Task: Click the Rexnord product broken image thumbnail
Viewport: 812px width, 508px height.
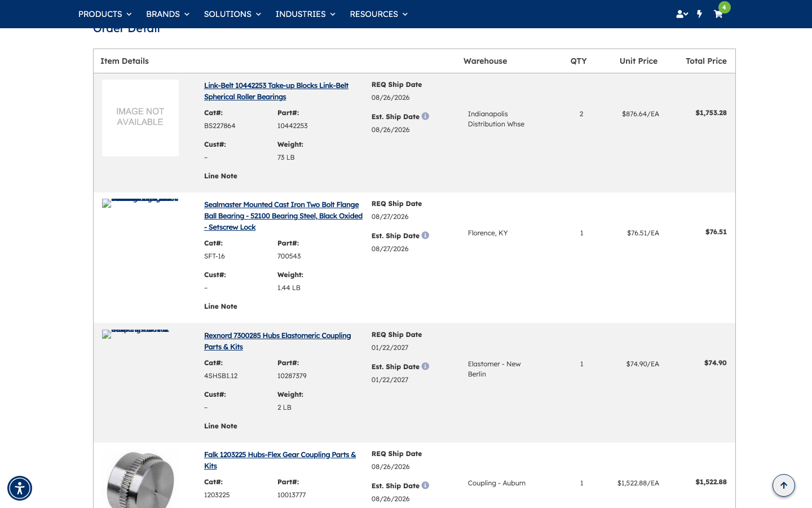Action: point(135,334)
